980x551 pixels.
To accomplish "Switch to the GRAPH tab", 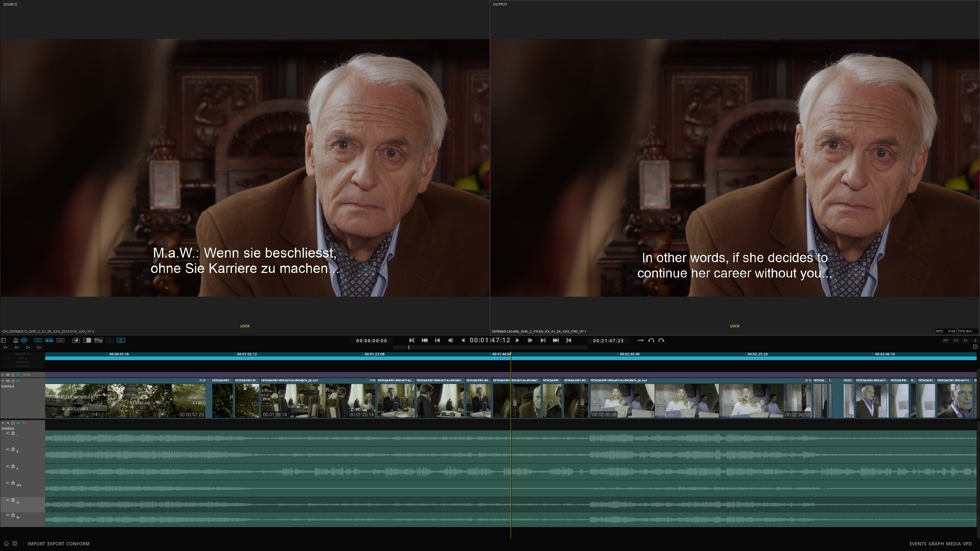I will [x=936, y=544].
